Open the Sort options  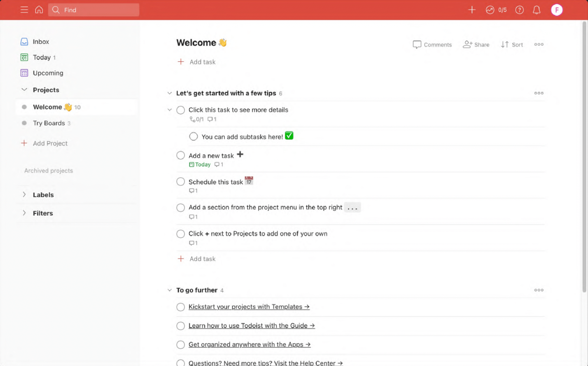click(x=512, y=44)
